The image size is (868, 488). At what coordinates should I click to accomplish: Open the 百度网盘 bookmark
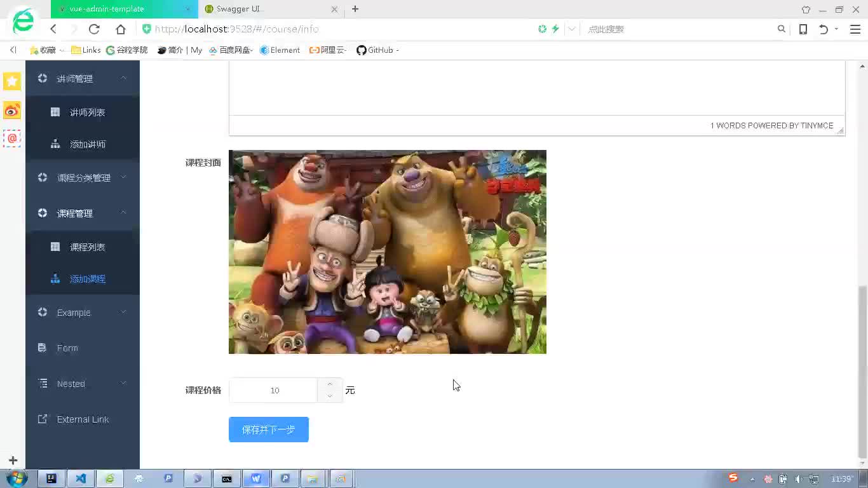231,50
